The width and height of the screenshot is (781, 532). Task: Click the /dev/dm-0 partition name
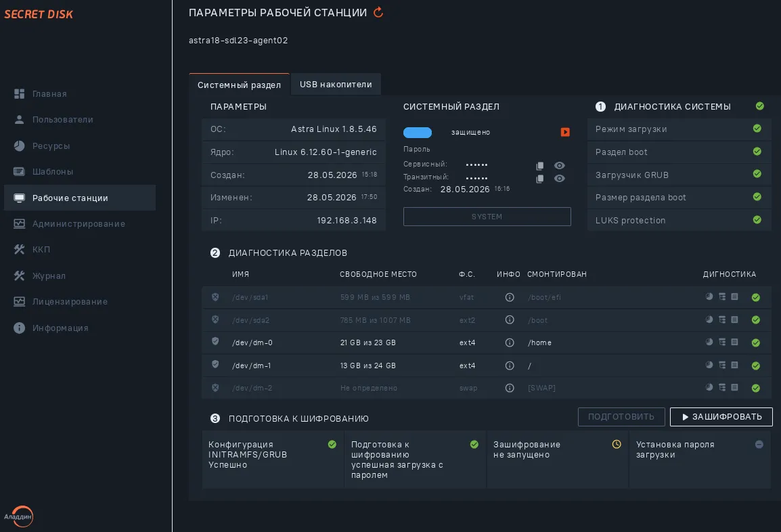[252, 342]
